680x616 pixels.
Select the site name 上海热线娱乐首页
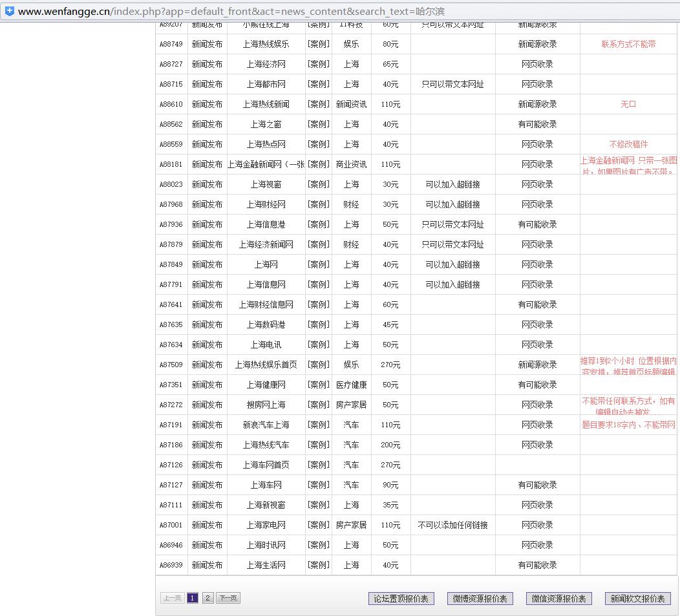(266, 365)
